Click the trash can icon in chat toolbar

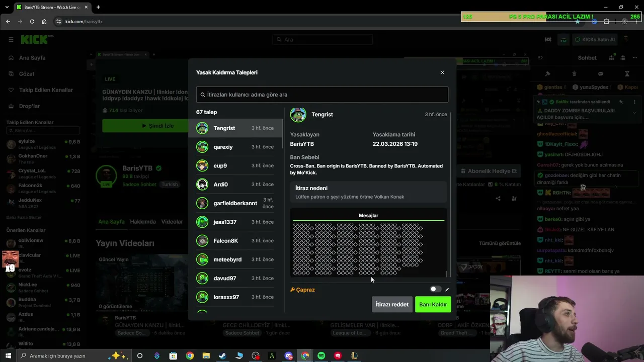click(574, 74)
